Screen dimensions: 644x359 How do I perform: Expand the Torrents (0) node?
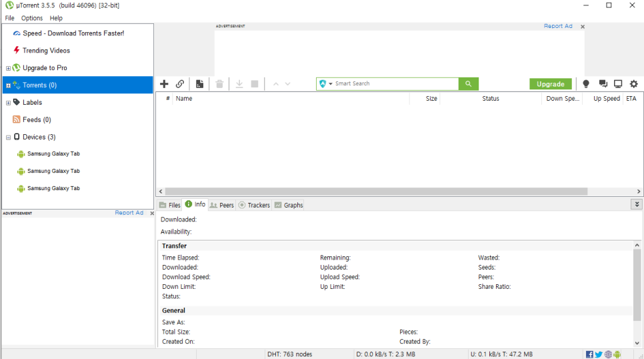[x=8, y=85]
